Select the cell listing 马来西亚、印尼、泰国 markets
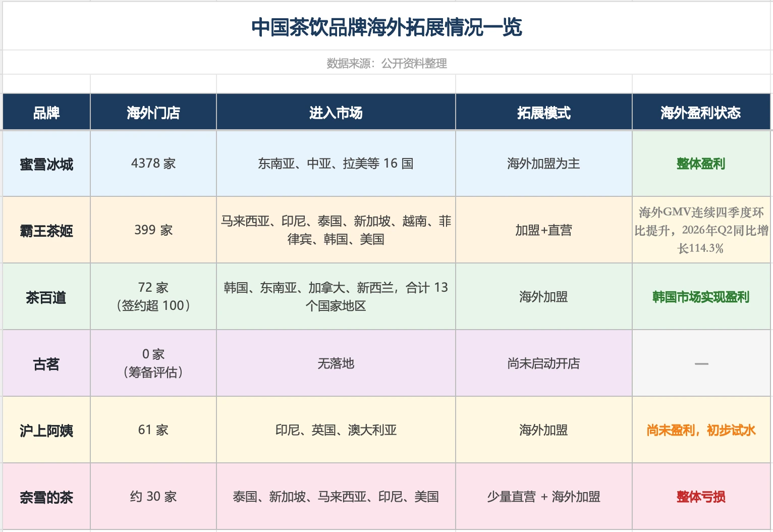 336,230
